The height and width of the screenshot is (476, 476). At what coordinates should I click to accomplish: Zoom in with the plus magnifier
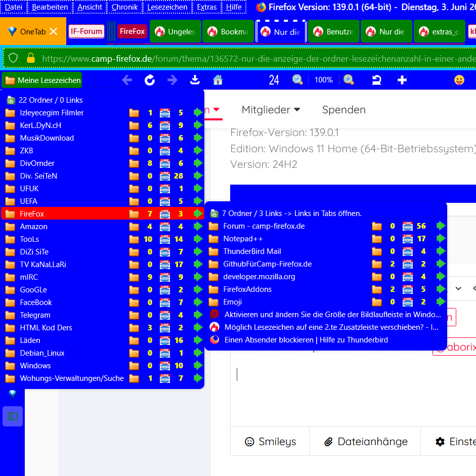[x=349, y=80]
